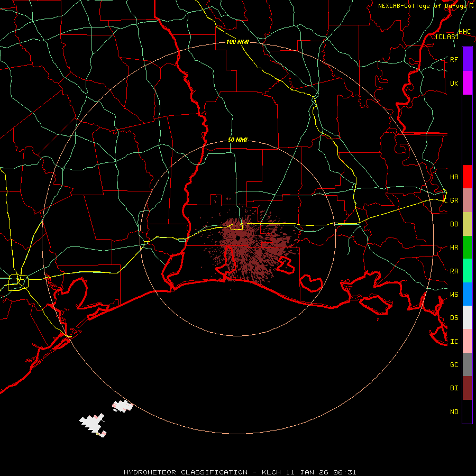Click the IC legend label

454,341
